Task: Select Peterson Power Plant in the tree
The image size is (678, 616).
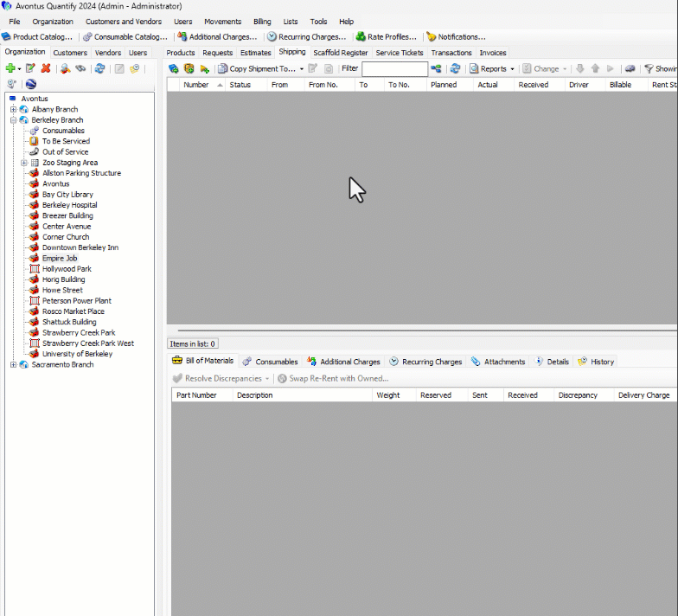Action: (x=76, y=301)
